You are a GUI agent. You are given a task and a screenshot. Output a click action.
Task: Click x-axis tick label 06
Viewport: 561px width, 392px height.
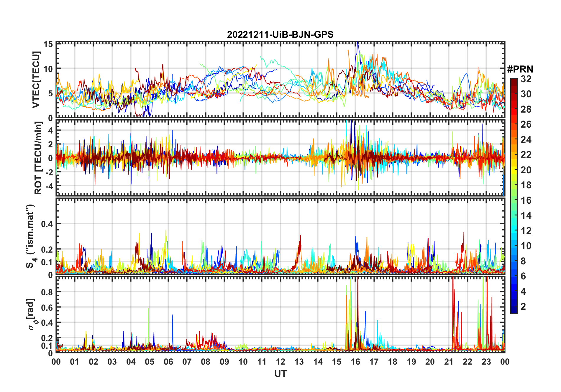tap(168, 362)
